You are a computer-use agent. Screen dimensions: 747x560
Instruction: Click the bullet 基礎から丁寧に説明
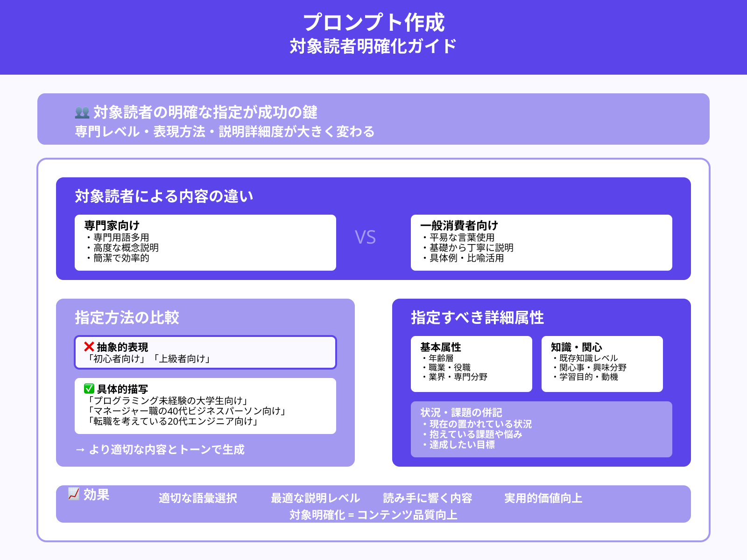467,248
